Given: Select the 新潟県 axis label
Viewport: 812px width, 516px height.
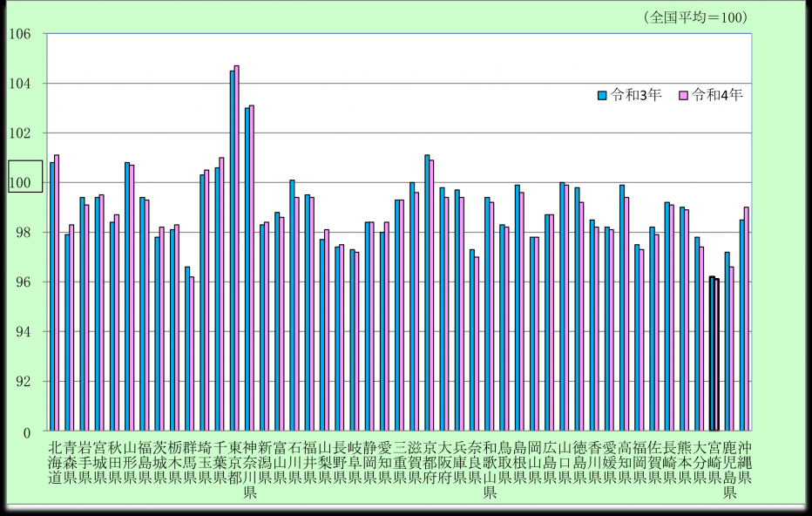Looking at the screenshot, I should tap(265, 463).
